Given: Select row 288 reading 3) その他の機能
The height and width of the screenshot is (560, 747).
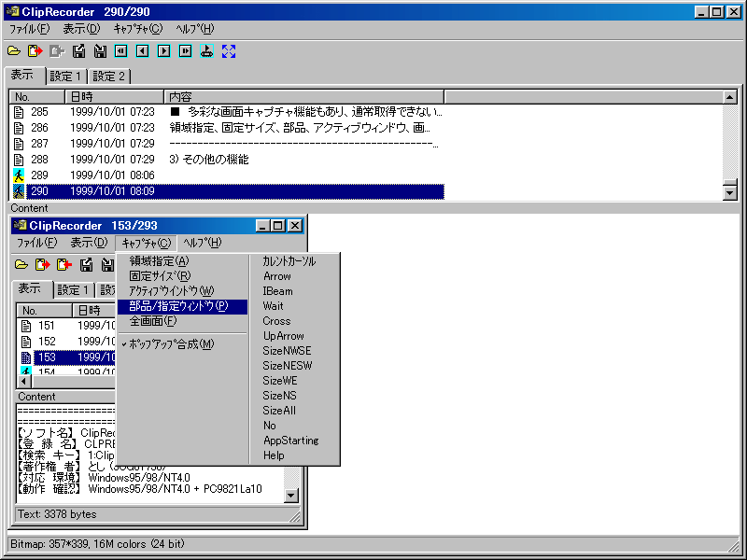Looking at the screenshot, I should 227,160.
